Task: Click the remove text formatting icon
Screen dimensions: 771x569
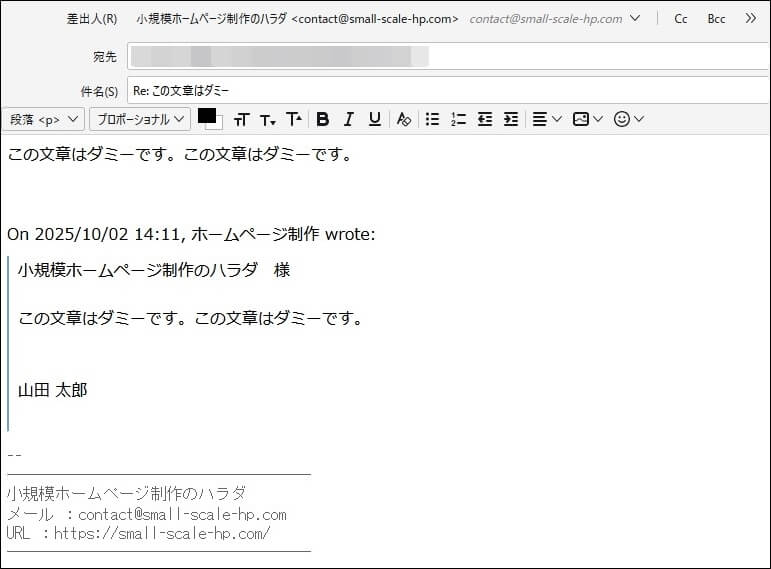Action: coord(403,119)
